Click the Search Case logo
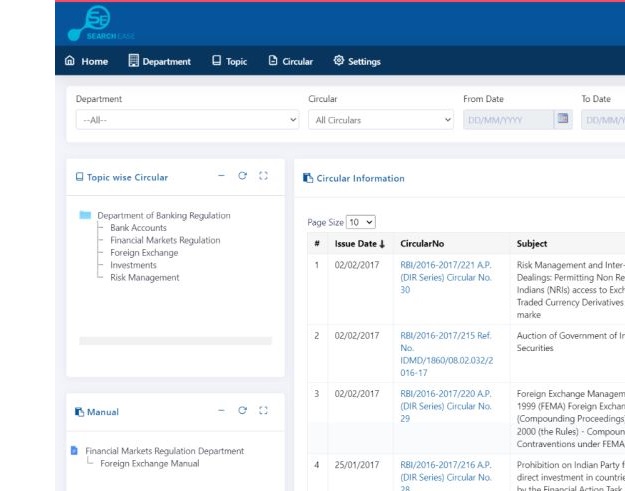This screenshot has height=491, width=625. point(99,23)
